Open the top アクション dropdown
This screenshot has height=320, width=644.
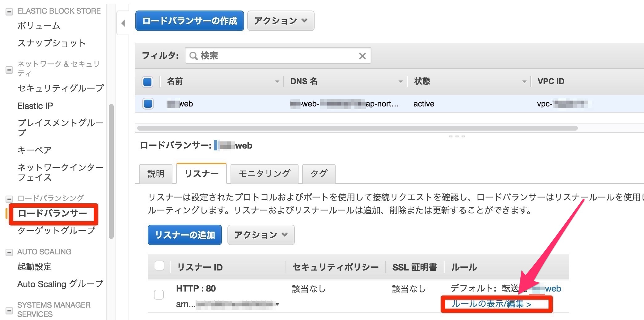[281, 21]
